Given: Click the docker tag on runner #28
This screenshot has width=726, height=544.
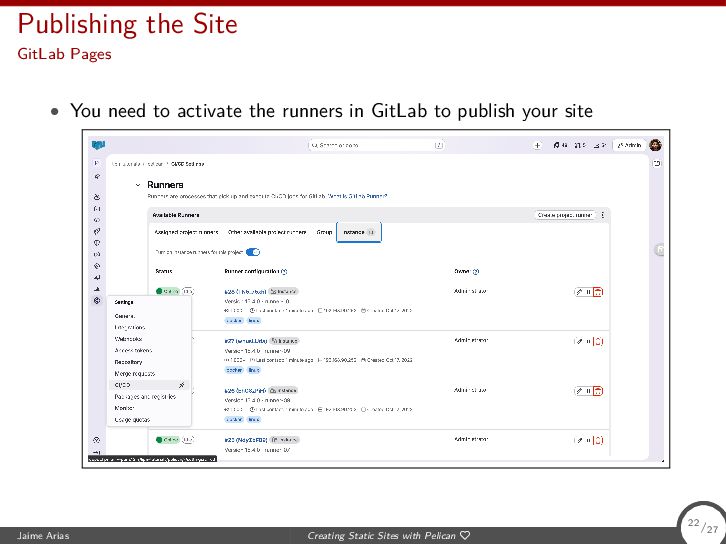Looking at the screenshot, I should pos(234,320).
